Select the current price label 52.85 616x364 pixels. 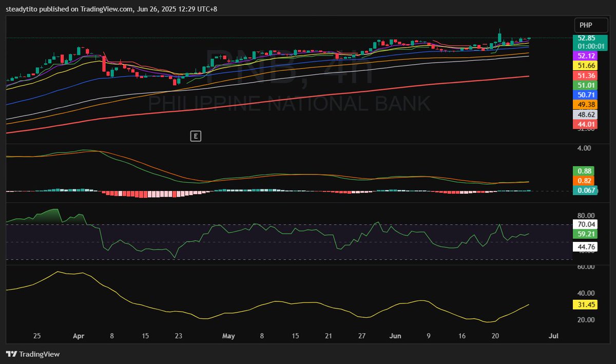click(x=586, y=38)
